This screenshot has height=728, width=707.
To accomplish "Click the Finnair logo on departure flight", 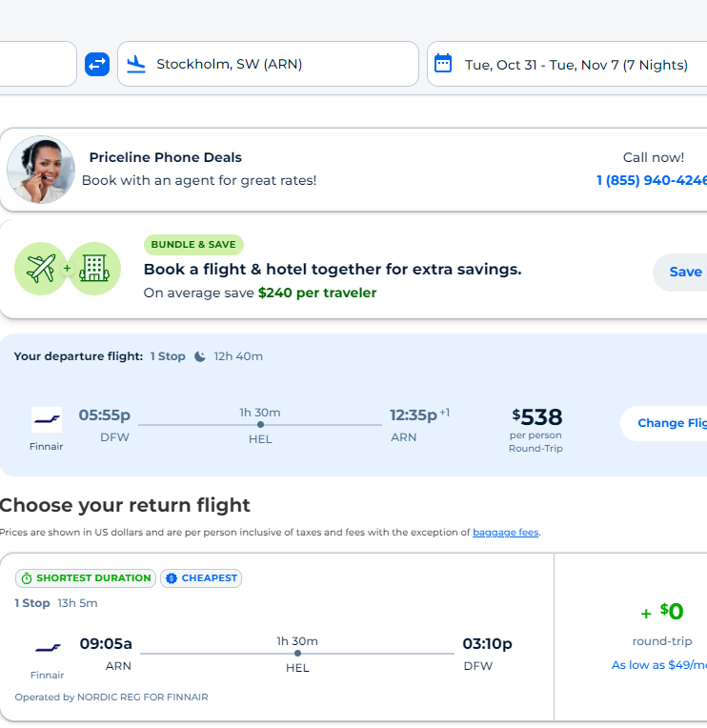I will click(47, 419).
